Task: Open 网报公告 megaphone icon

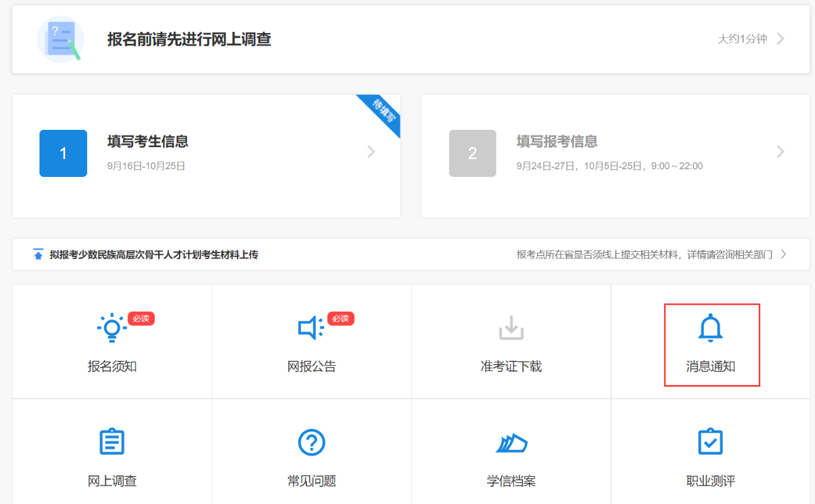Action: pyautogui.click(x=311, y=328)
